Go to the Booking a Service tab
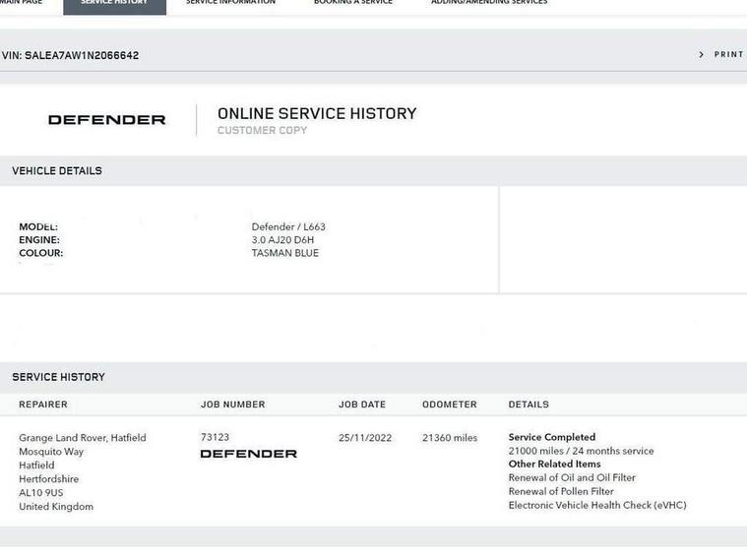747x560 pixels. 352,3
